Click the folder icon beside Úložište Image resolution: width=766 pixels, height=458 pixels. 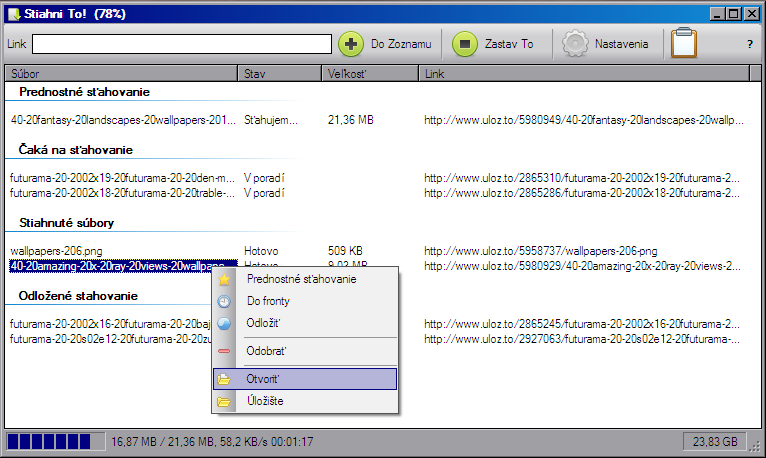[224, 401]
